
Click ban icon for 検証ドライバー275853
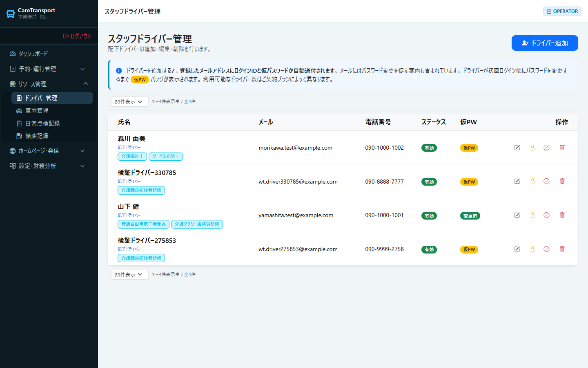click(546, 249)
